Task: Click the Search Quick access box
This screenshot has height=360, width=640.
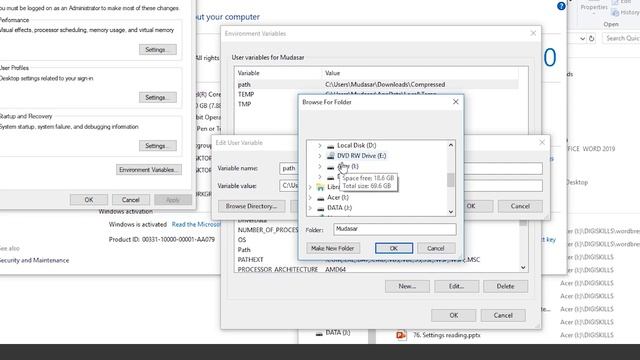Action: [621, 38]
